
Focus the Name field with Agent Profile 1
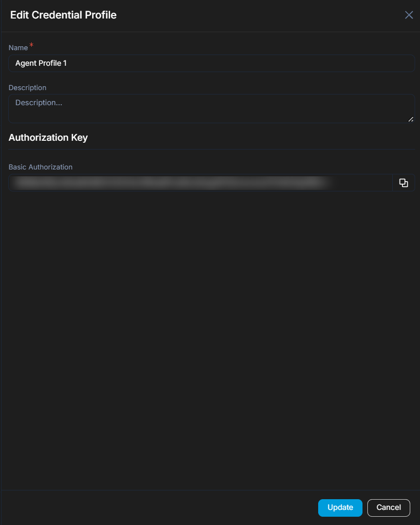(211, 63)
